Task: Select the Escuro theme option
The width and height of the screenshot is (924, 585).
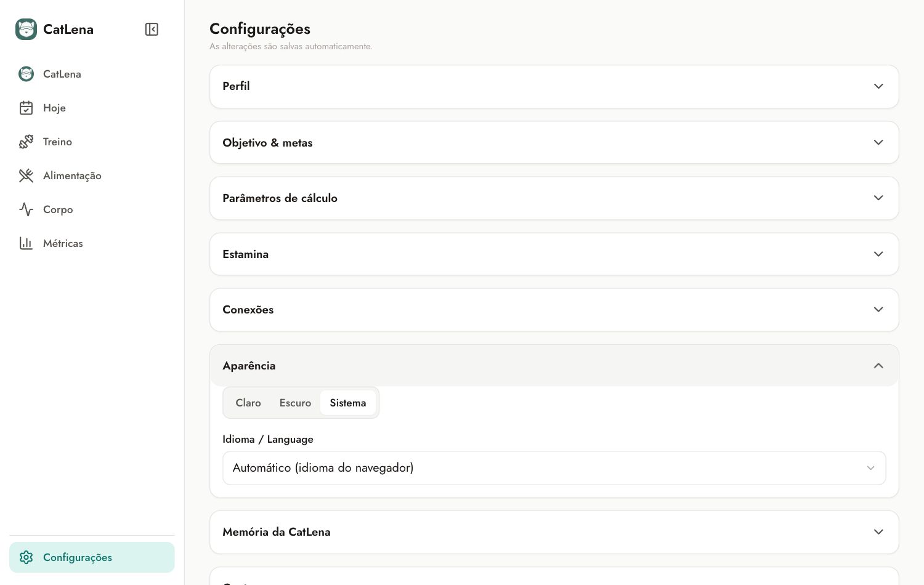Action: [x=295, y=403]
